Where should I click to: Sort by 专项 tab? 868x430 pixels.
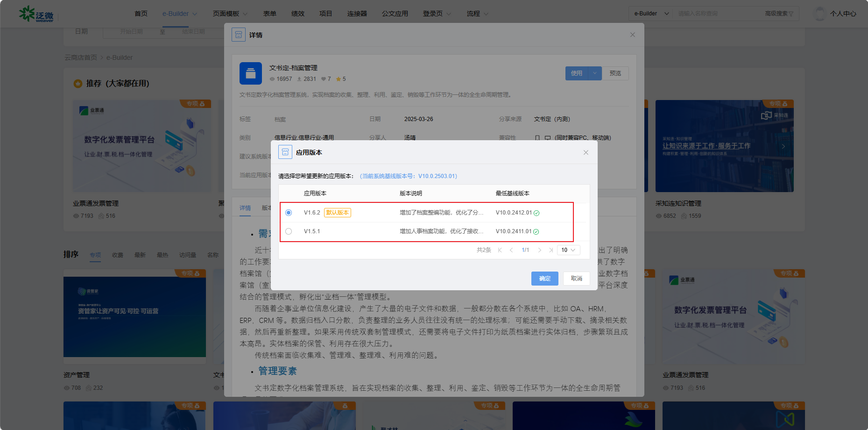pos(95,255)
